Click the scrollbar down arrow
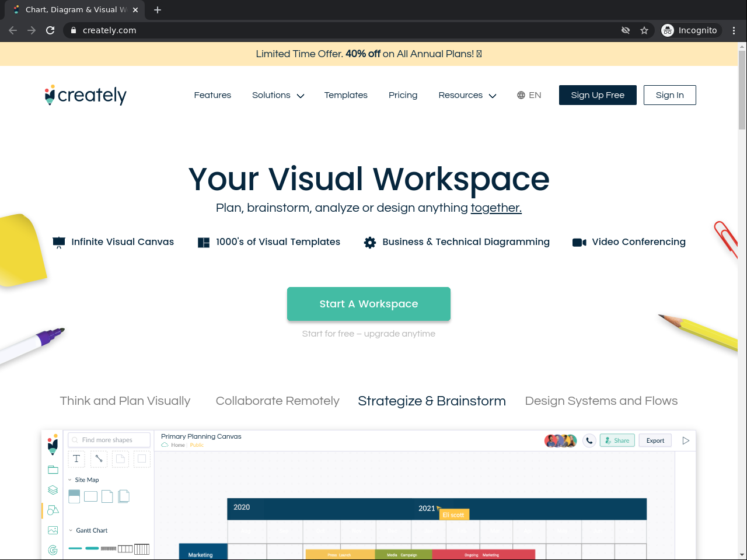 pyautogui.click(x=742, y=555)
